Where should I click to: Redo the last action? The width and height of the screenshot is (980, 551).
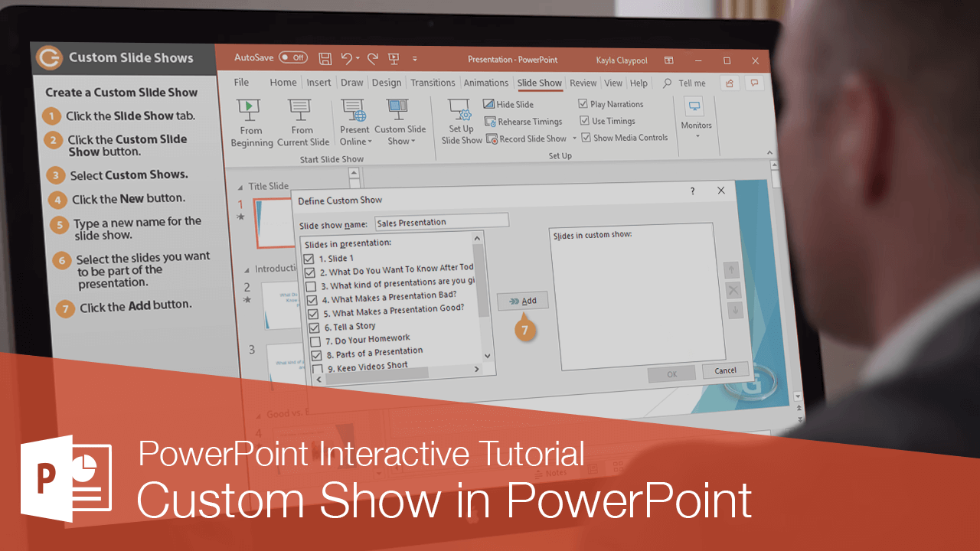(x=372, y=58)
